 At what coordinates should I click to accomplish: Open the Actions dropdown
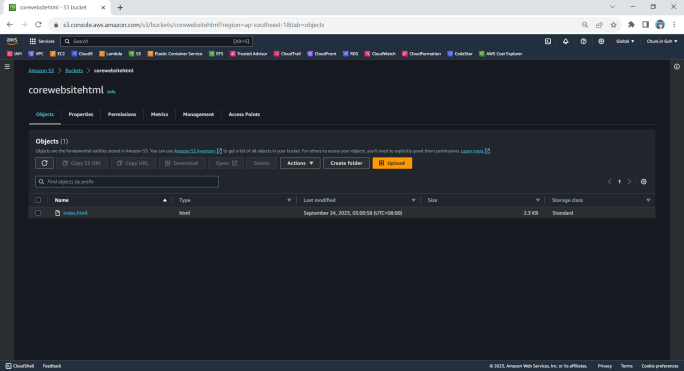[x=300, y=163]
